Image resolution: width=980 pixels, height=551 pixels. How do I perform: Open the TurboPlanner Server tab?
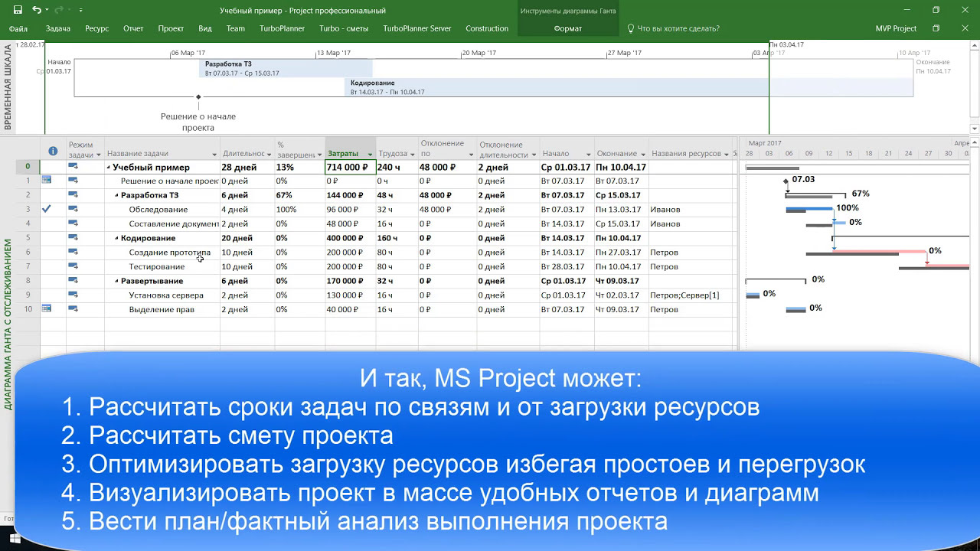[417, 28]
